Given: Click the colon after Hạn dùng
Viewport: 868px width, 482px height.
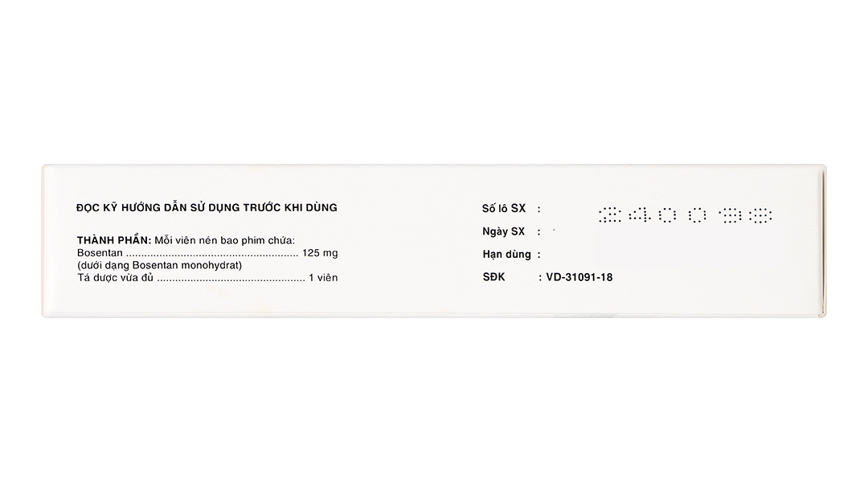Looking at the screenshot, I should coord(538,255).
